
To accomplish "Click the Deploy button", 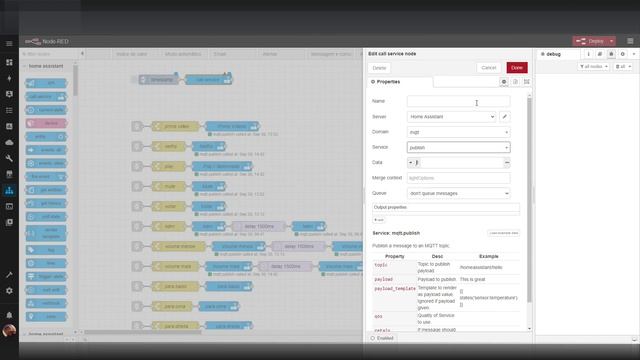I will coord(590,41).
